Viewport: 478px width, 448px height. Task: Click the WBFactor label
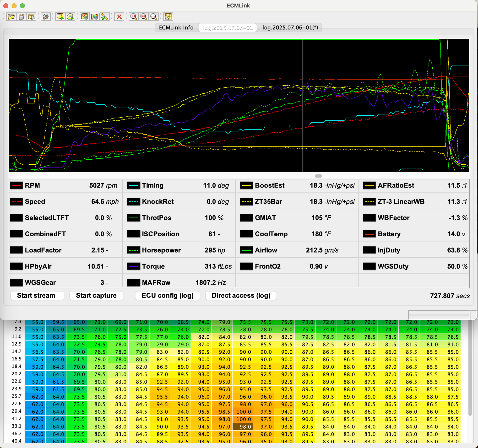coord(394,218)
